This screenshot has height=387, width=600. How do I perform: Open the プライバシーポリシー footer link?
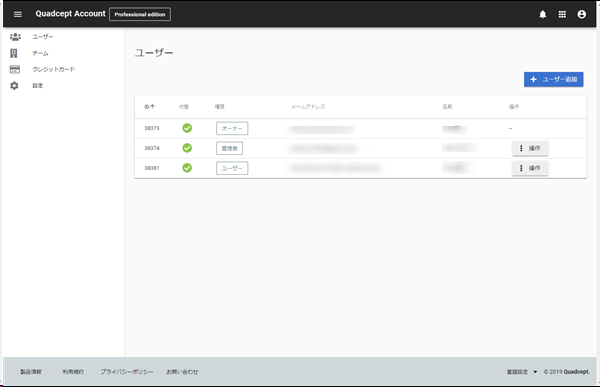click(127, 372)
